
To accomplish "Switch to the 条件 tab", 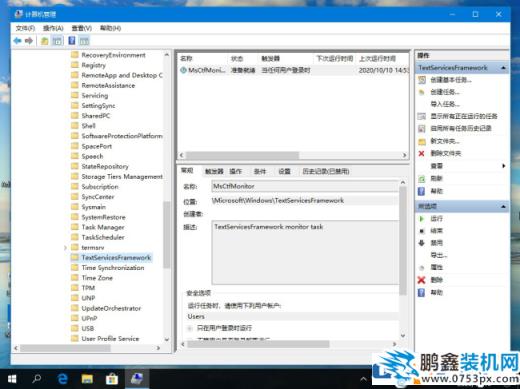I will point(260,171).
